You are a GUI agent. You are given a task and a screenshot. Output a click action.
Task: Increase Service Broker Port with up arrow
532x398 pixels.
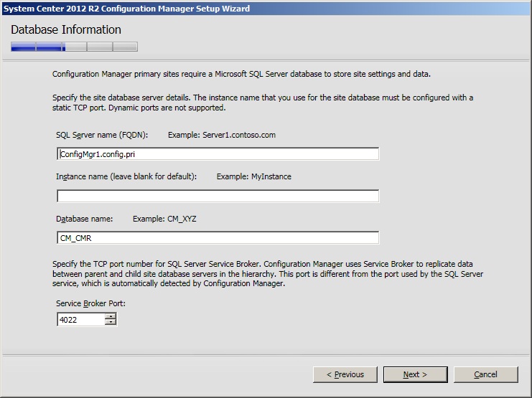tap(111, 316)
